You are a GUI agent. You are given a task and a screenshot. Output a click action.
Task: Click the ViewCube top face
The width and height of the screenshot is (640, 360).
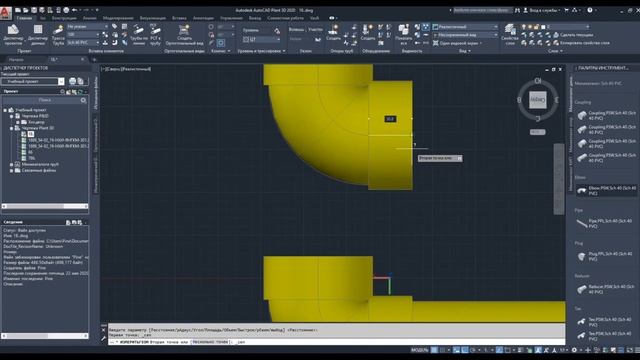click(x=538, y=100)
